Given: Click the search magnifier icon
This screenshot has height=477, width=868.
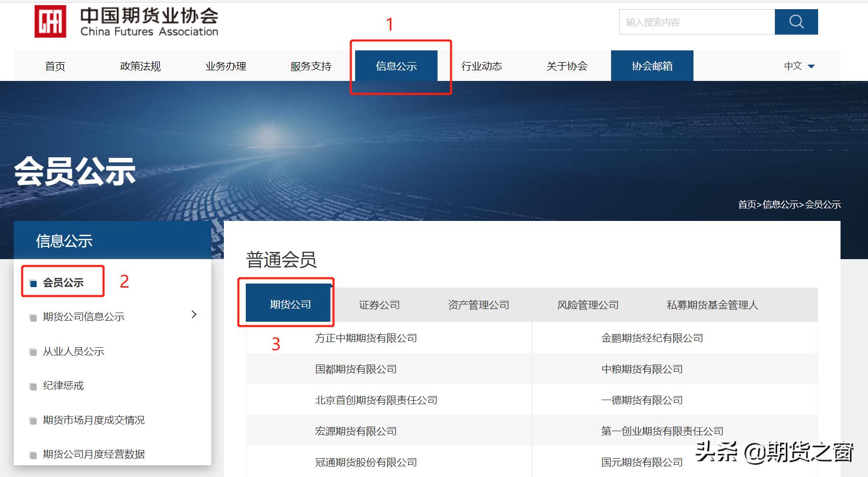Looking at the screenshot, I should coord(796,22).
